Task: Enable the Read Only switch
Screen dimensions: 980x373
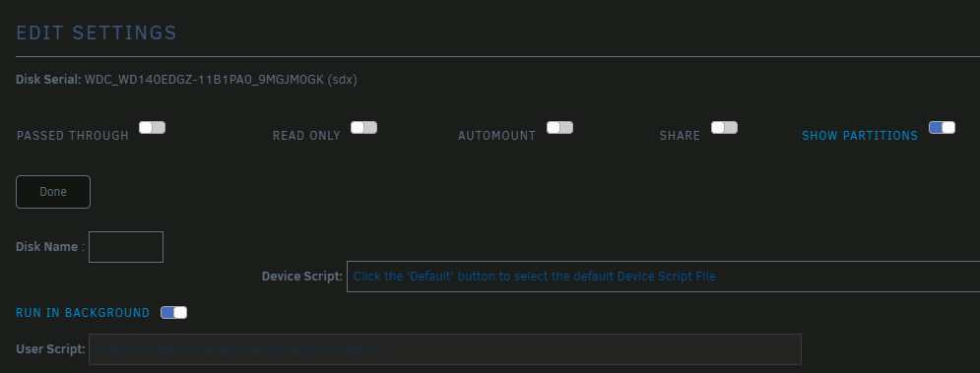Action: [363, 128]
